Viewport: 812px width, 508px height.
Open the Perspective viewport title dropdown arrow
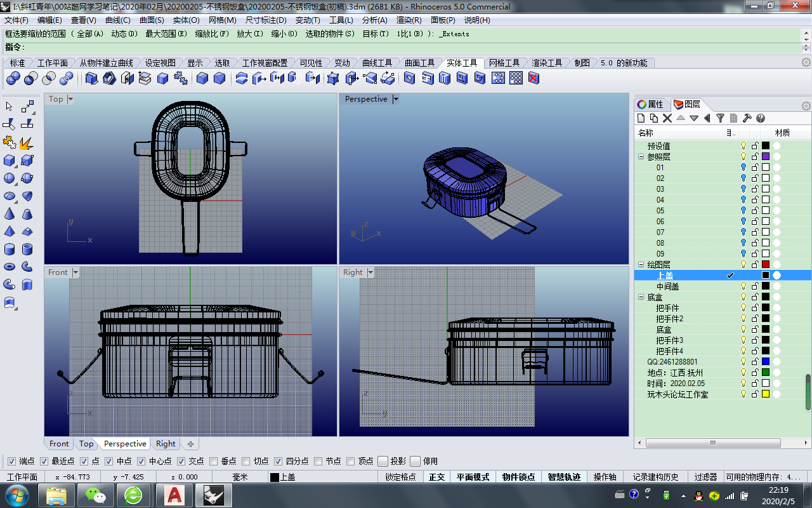(395, 99)
